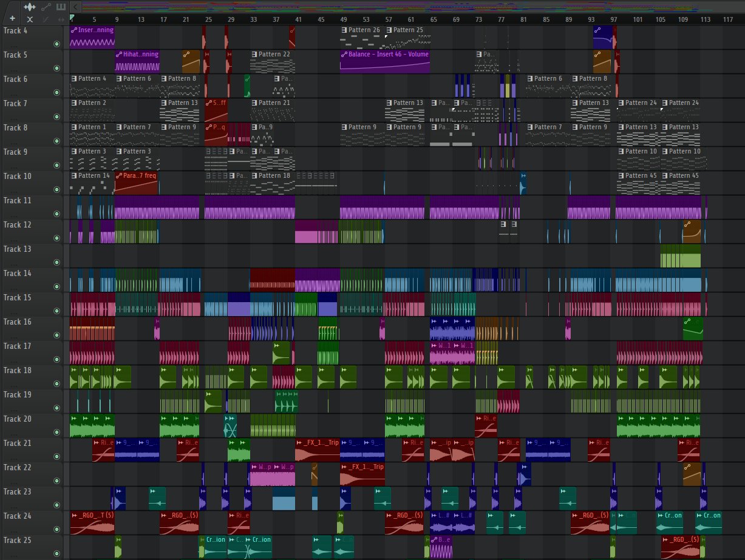
Task: Toggle the mute LED for Track 22
Action: 57,481
